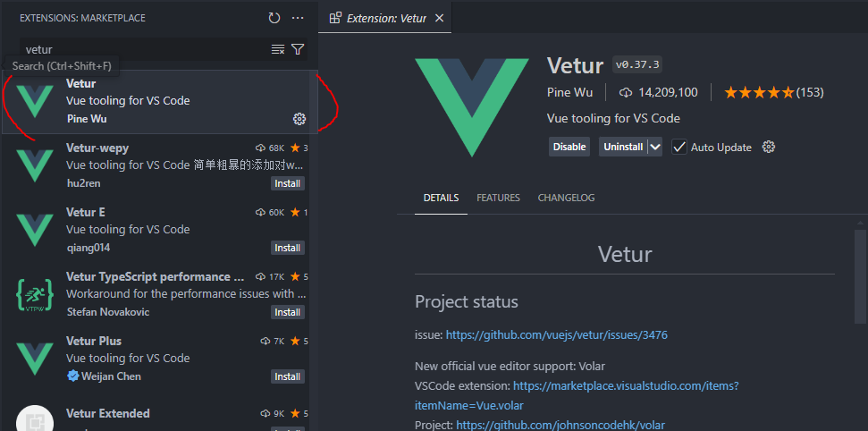This screenshot has height=431, width=868.
Task: Click the Stefan Novakovic publisher name
Action: [108, 312]
